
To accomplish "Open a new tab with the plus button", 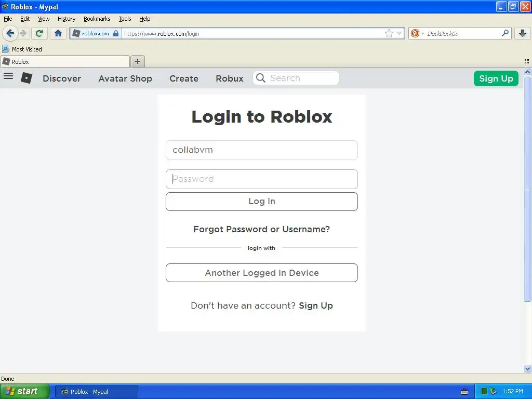I will [137, 61].
